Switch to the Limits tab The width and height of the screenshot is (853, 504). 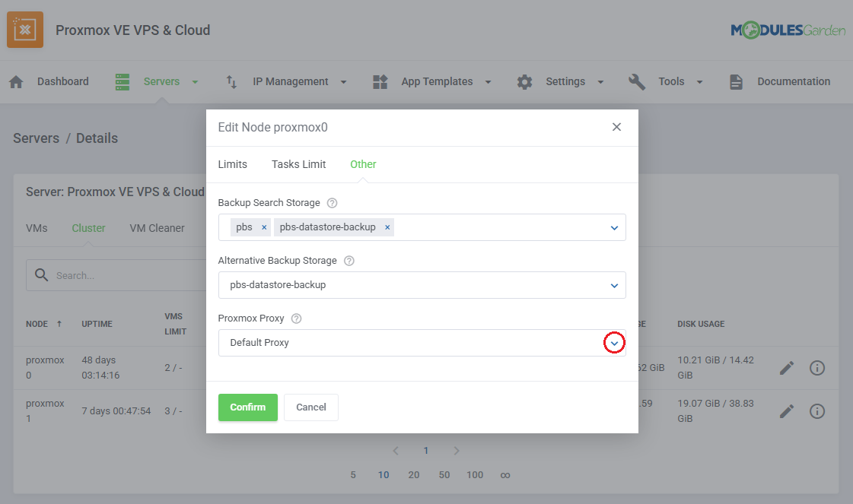pos(232,164)
